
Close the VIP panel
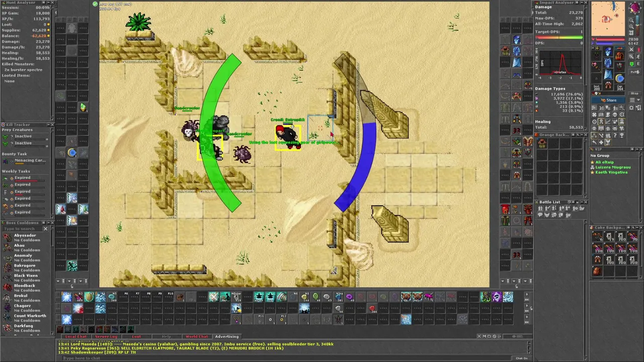(640, 149)
